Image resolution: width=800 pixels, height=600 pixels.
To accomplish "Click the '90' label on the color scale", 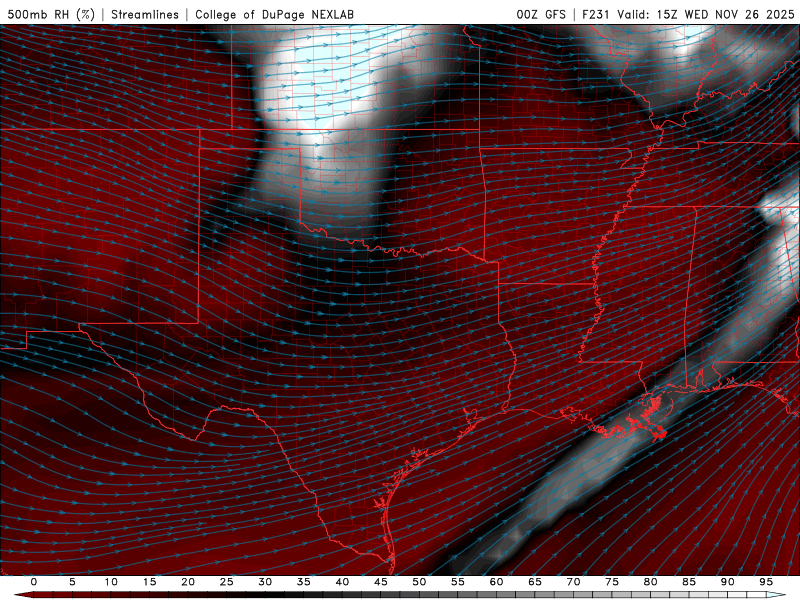I will tap(727, 582).
